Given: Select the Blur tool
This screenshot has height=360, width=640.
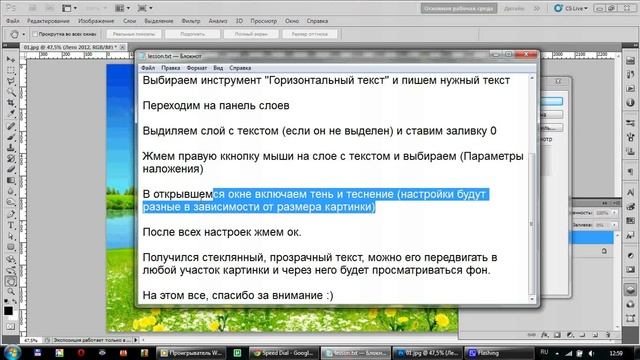Looking at the screenshot, I should click(x=11, y=191).
